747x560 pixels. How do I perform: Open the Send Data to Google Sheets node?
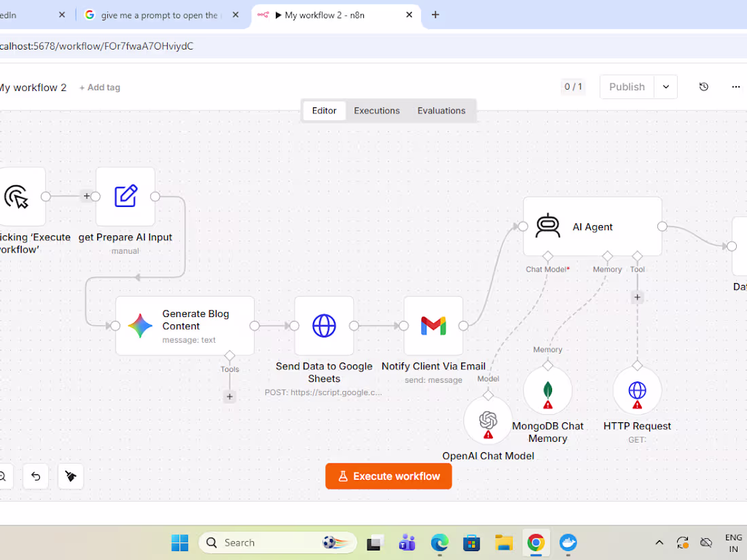coord(324,326)
